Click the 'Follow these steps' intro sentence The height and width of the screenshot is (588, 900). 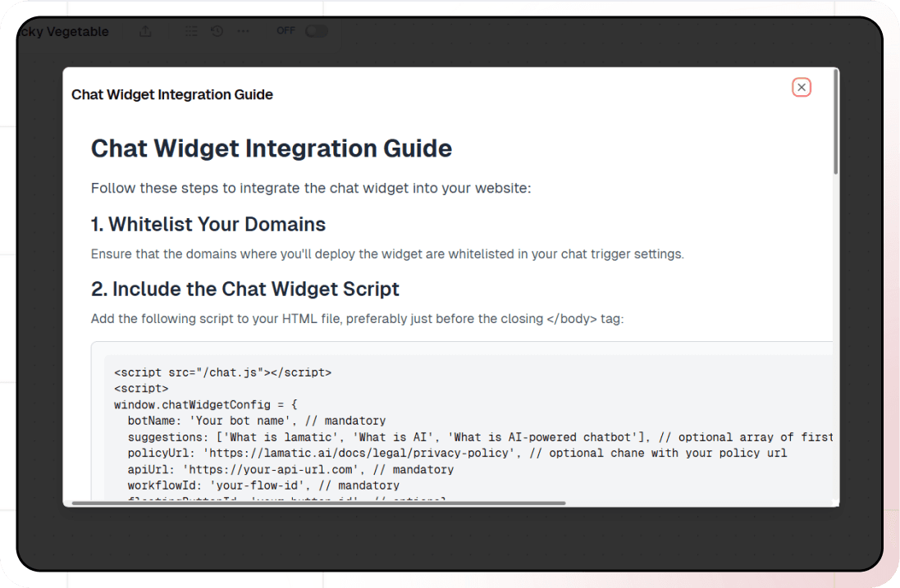click(x=311, y=188)
